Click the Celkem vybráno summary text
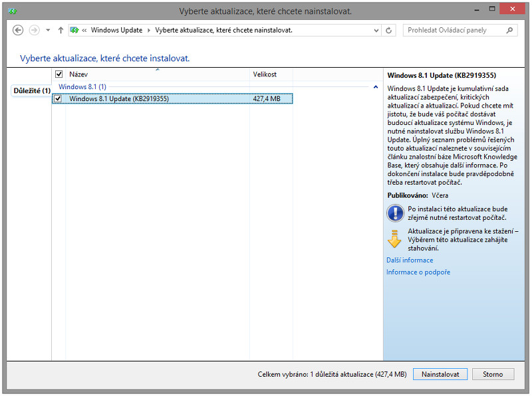Image resolution: width=532 pixels, height=396 pixels. 332,374
